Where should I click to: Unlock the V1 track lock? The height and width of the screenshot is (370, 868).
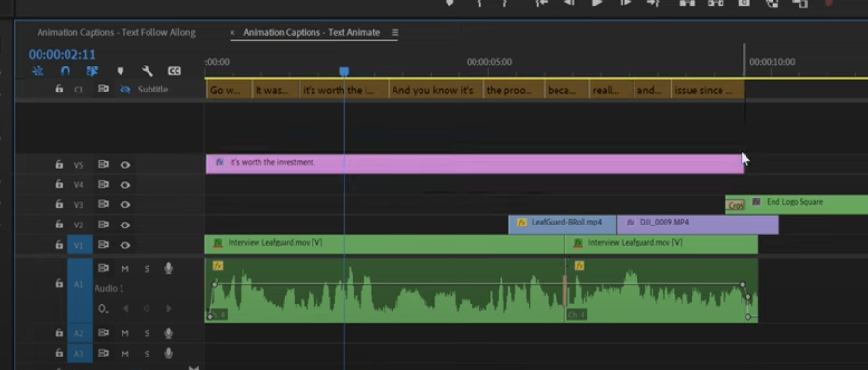59,244
